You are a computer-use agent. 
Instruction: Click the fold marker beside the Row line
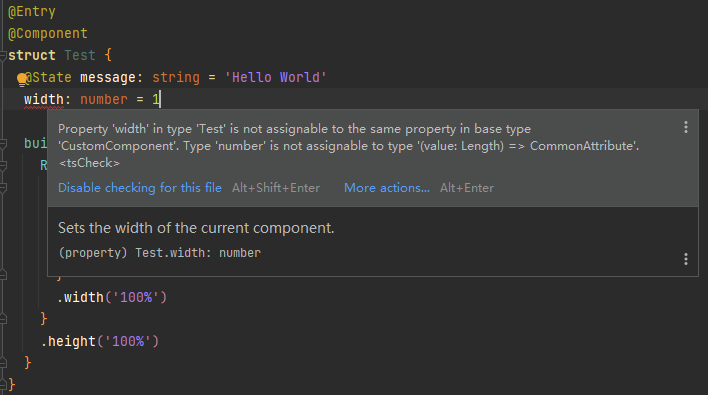3,166
